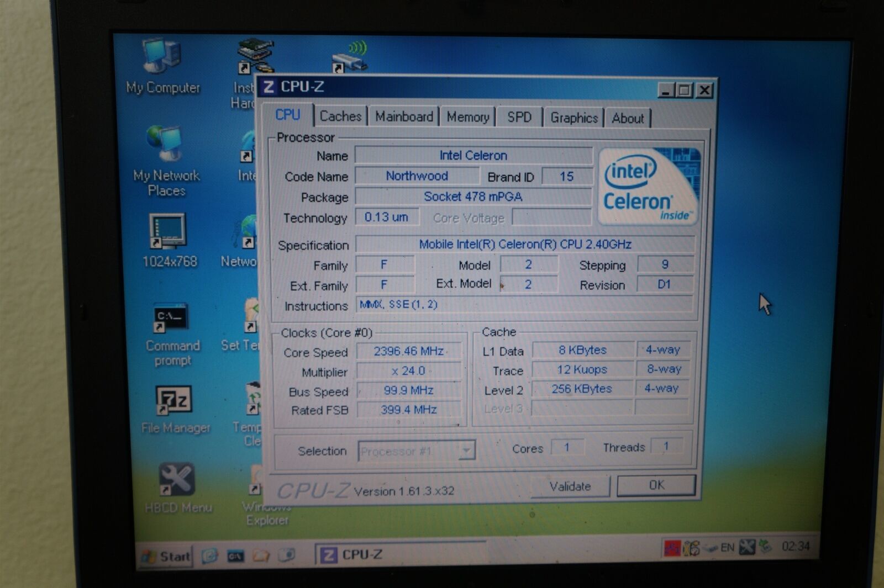Click Rated FSB value 399.4 MHz
Viewport: 884px width, 588px height.
[x=409, y=410]
